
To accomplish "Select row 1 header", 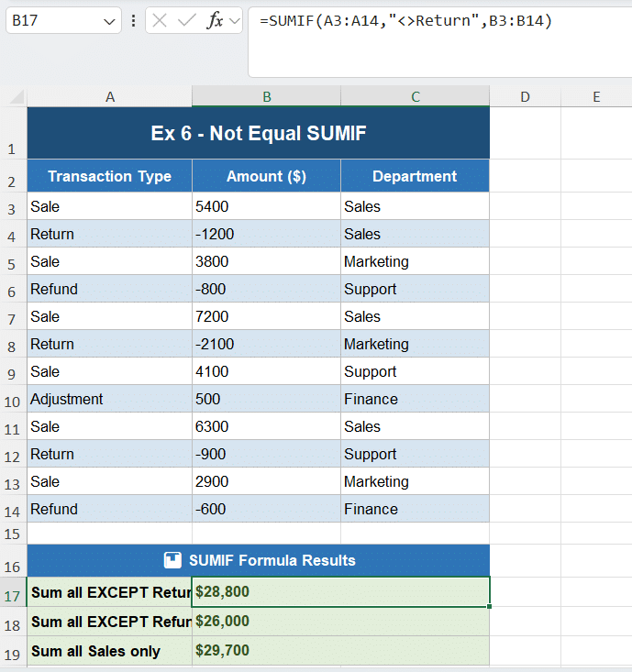I will click(x=13, y=133).
